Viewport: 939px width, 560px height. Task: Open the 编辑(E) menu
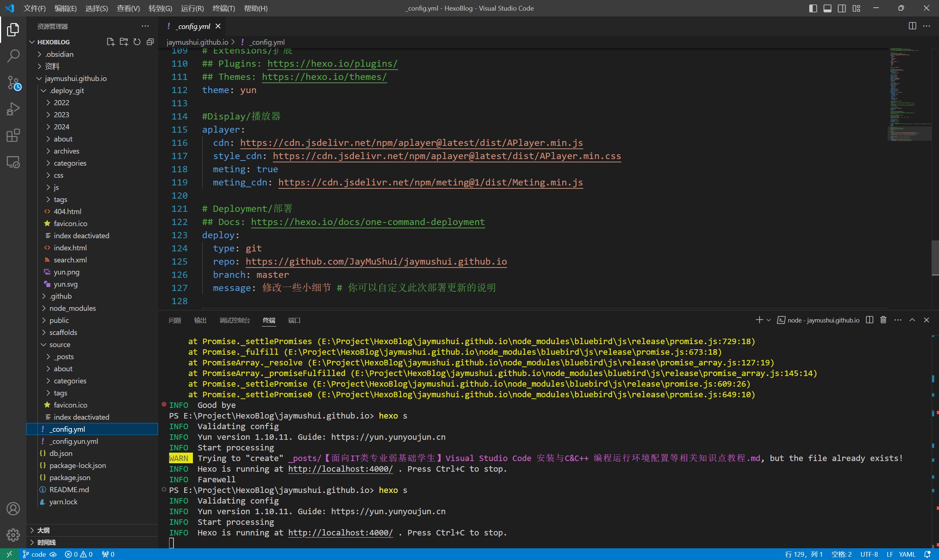coord(65,8)
